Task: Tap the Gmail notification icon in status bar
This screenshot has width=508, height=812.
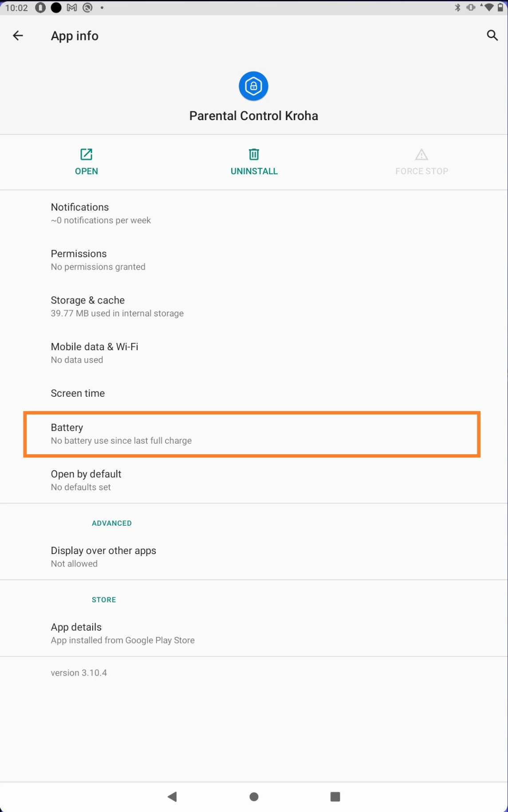Action: (72, 8)
